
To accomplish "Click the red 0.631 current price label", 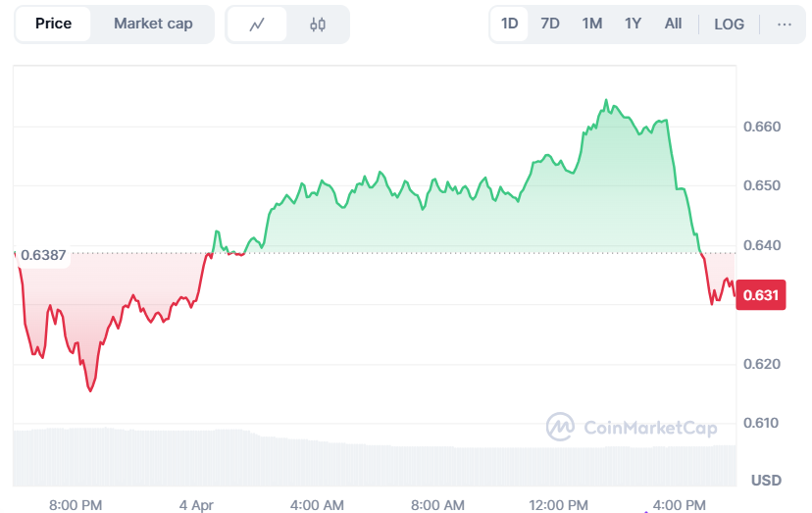I will [761, 295].
